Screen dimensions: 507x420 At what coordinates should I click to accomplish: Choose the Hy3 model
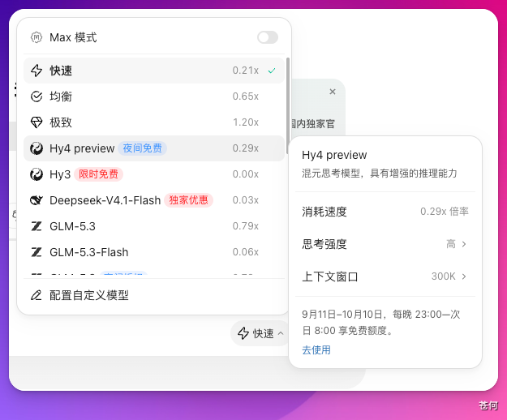pos(154,174)
